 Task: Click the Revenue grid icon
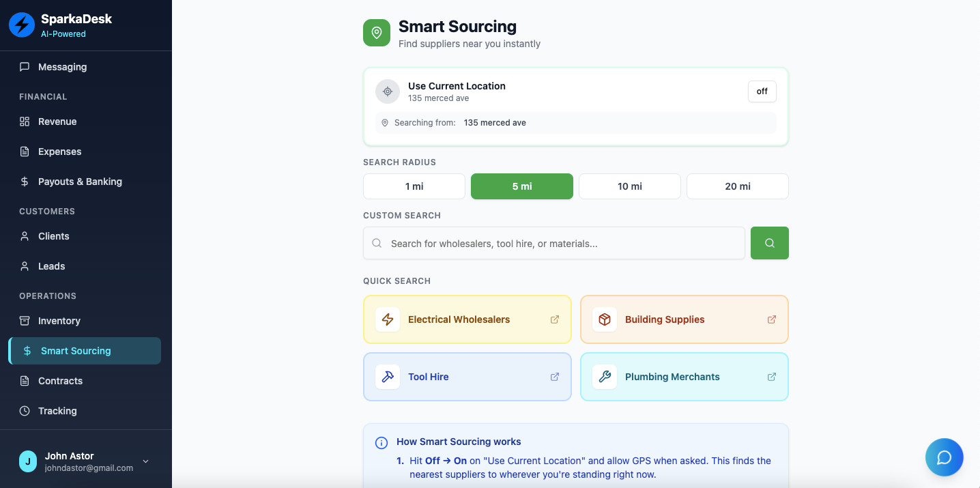point(25,121)
